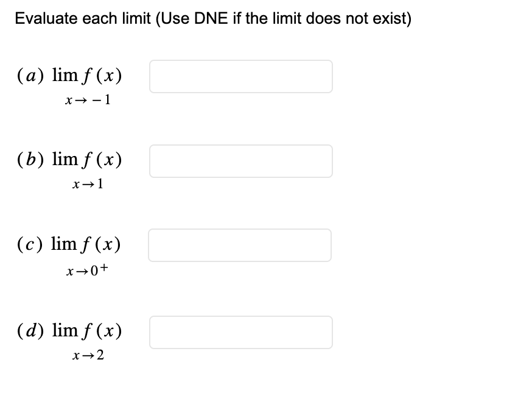Click the subscript x approaches 0+
Image resolution: width=532 pixels, height=418 pixels.
86,269
